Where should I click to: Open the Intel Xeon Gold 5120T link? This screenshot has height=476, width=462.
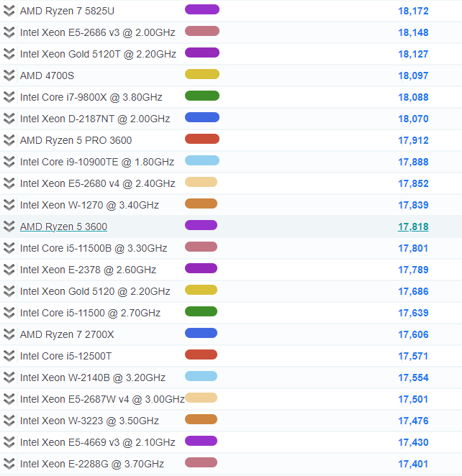coord(98,54)
